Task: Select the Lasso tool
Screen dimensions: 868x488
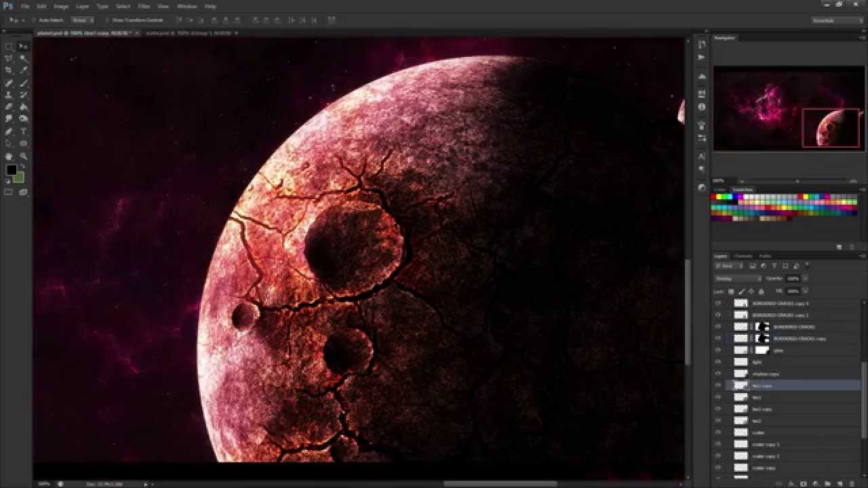Action: [9, 58]
